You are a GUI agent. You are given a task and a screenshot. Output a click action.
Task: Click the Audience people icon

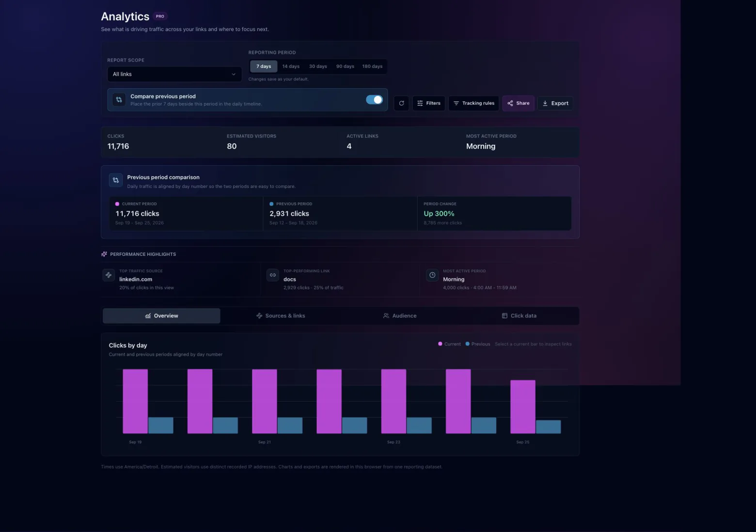pos(386,316)
